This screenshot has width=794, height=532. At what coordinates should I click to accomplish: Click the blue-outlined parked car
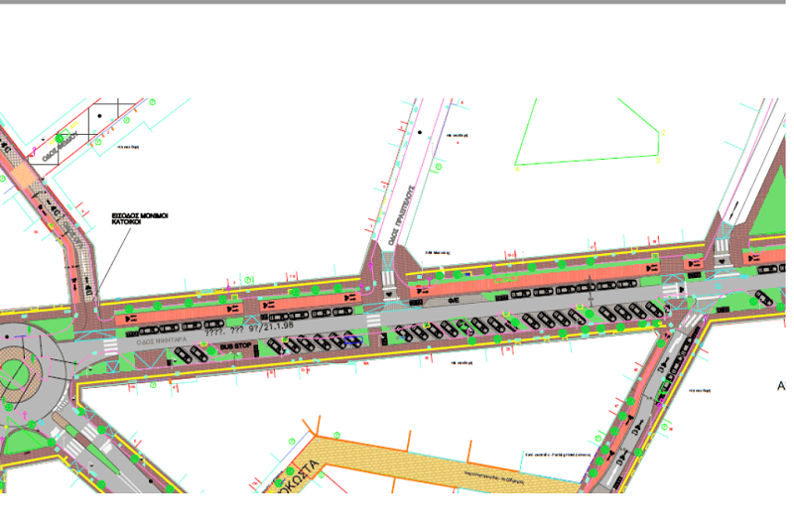coord(353,340)
